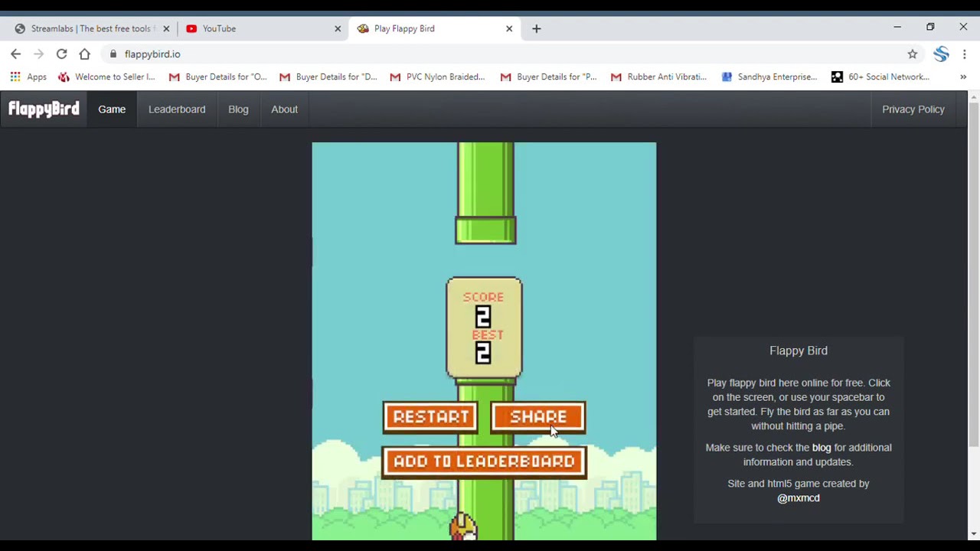Open the Streamlabs extension icon
Viewport: 980px width, 551px height.
click(x=941, y=54)
